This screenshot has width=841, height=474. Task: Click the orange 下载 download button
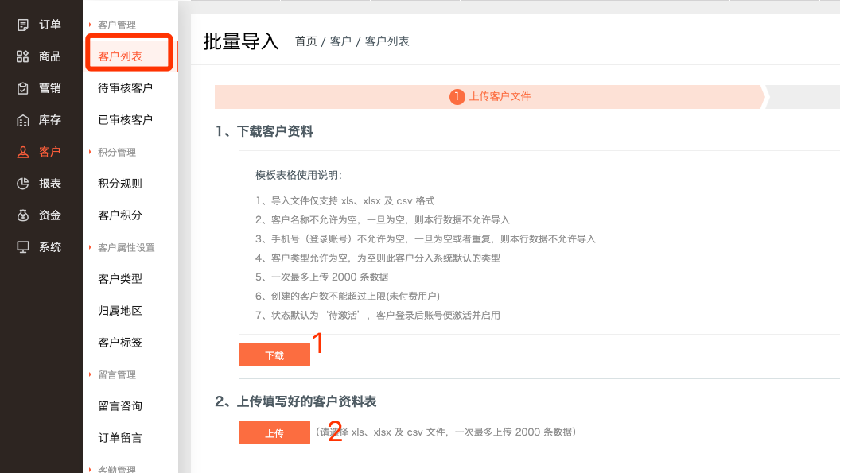coord(274,355)
